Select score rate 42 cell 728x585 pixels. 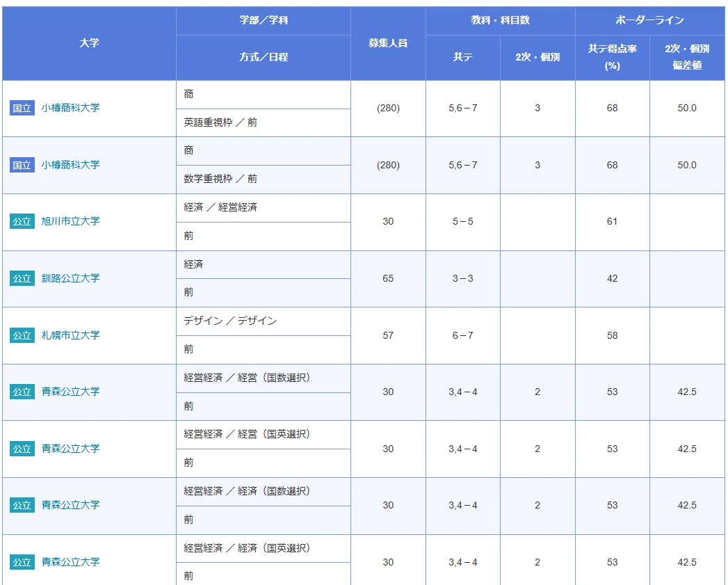point(613,278)
